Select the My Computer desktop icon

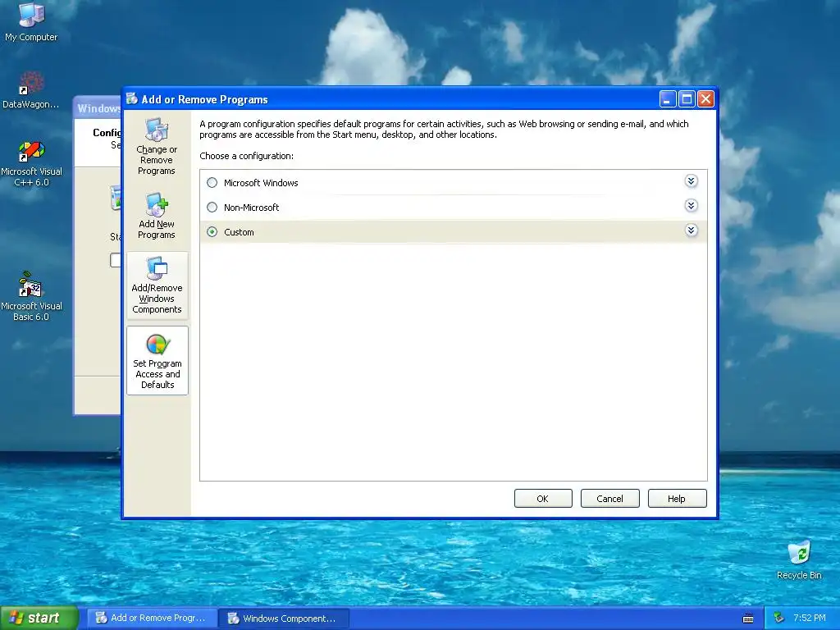click(x=31, y=22)
